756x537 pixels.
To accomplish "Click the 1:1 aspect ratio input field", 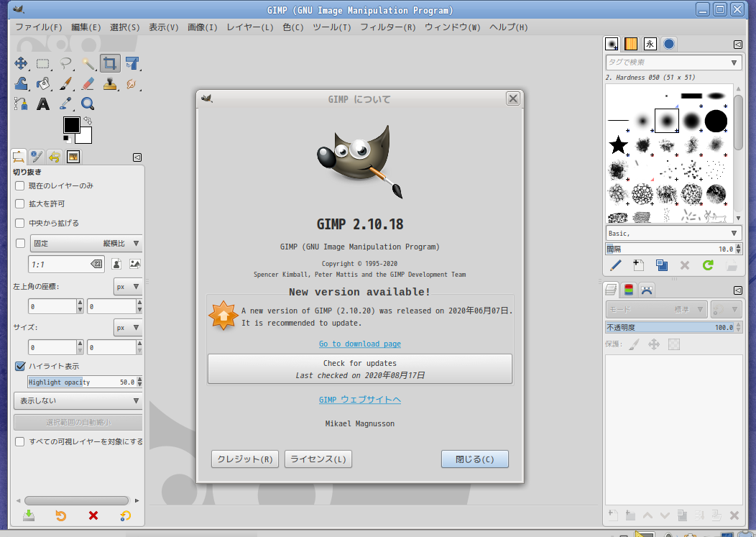I will click(66, 264).
